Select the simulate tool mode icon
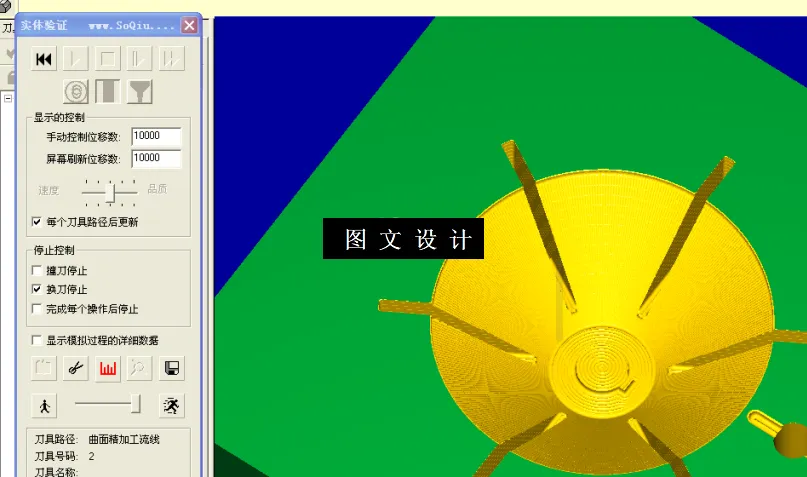The image size is (807, 477). click(x=108, y=92)
